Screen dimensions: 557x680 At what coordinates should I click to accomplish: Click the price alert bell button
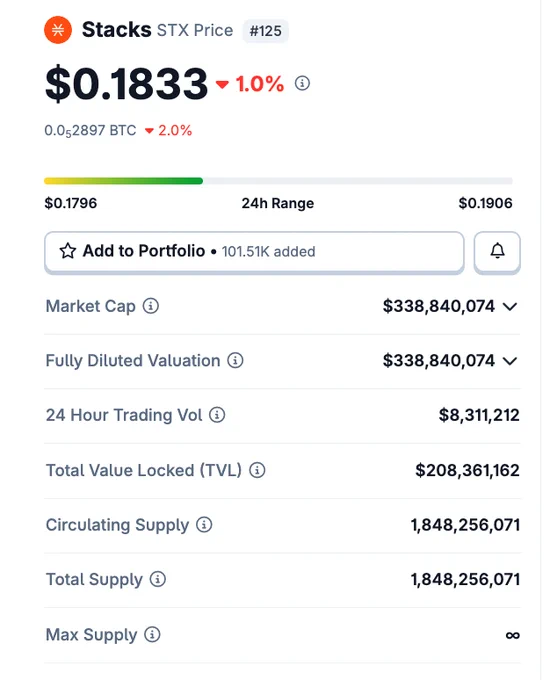coord(497,252)
